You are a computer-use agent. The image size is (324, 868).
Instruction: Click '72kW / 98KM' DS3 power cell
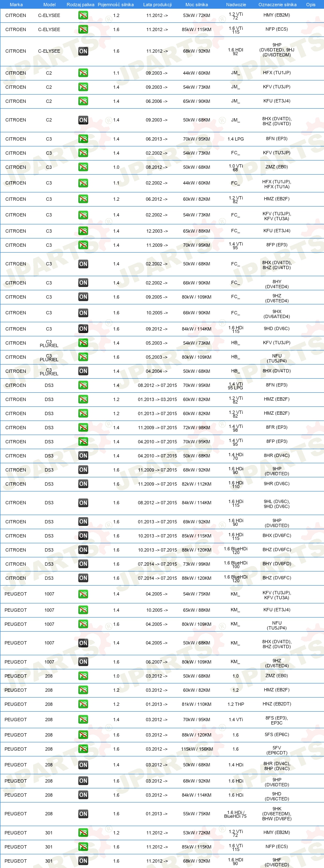point(197,428)
